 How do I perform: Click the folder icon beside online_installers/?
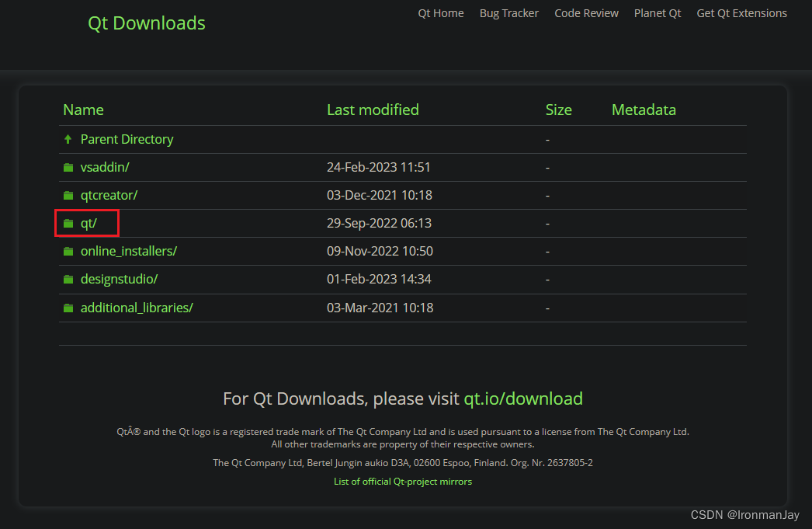click(68, 251)
